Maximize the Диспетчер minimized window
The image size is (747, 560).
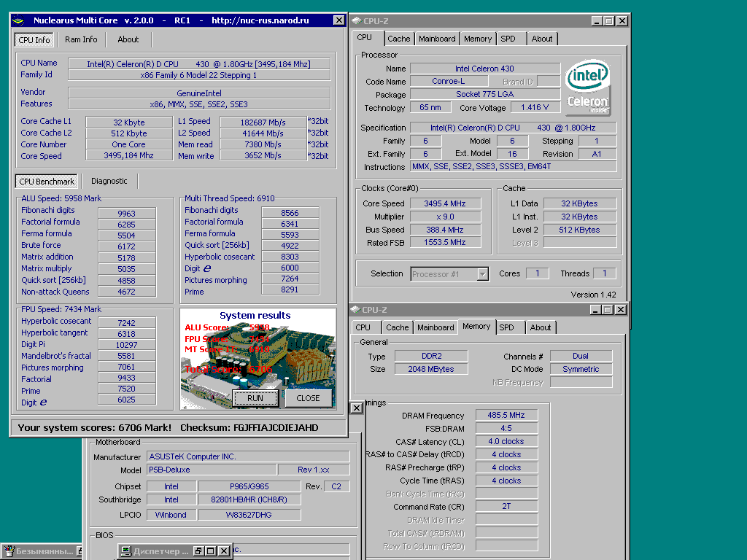[x=211, y=551]
